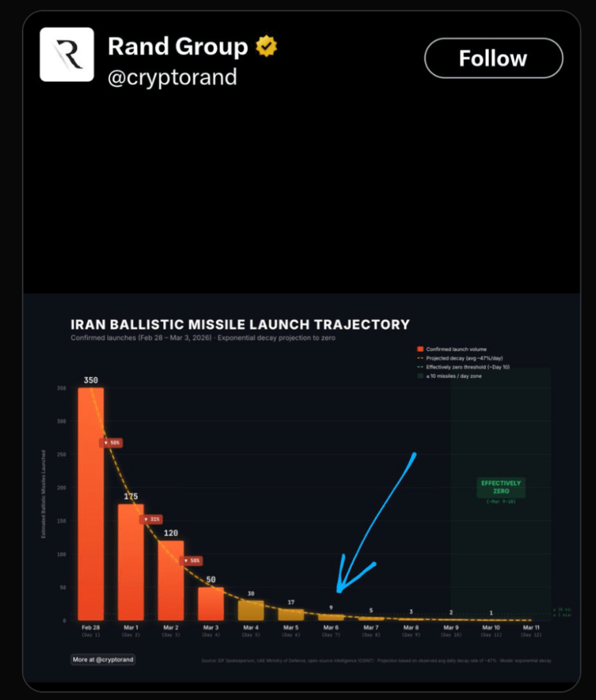Click the Mar 3 bar showing 50
This screenshot has height=700, width=596.
(x=211, y=604)
